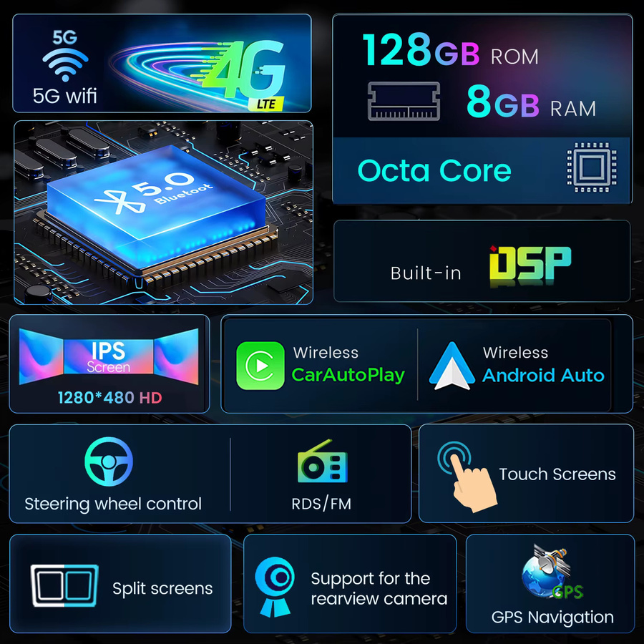The height and width of the screenshot is (644, 644).
Task: Select the Steering wheel control label
Action: point(113,504)
